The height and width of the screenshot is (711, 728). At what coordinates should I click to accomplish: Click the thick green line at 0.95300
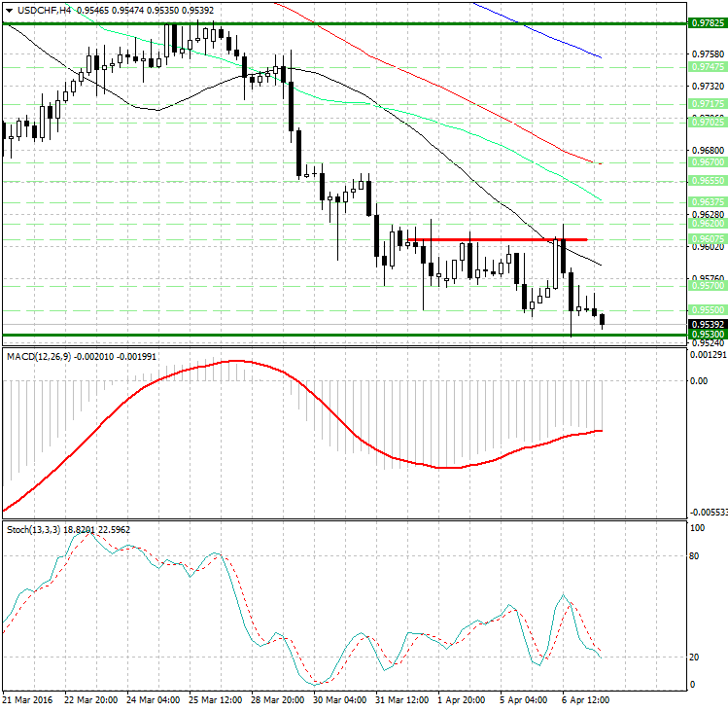click(344, 335)
